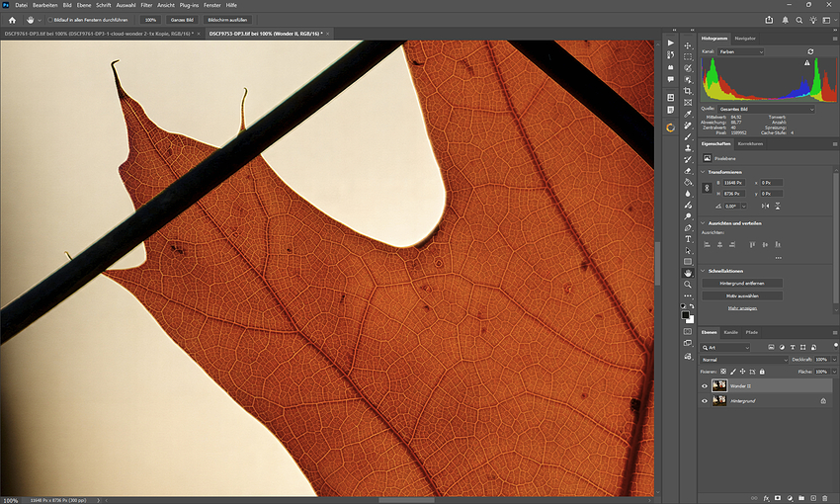The image size is (840, 504).
Task: Switch to the Korrekturen tab
Action: 750,144
